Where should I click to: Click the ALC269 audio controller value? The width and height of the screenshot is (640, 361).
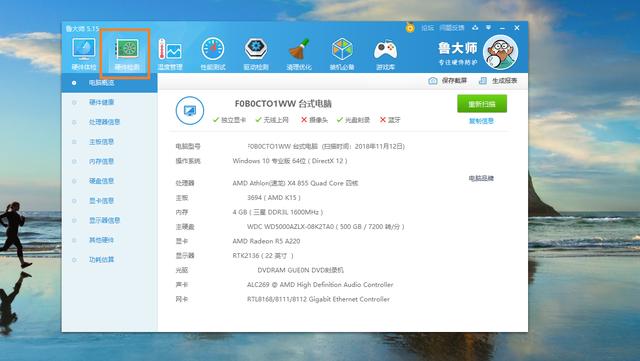click(x=320, y=285)
